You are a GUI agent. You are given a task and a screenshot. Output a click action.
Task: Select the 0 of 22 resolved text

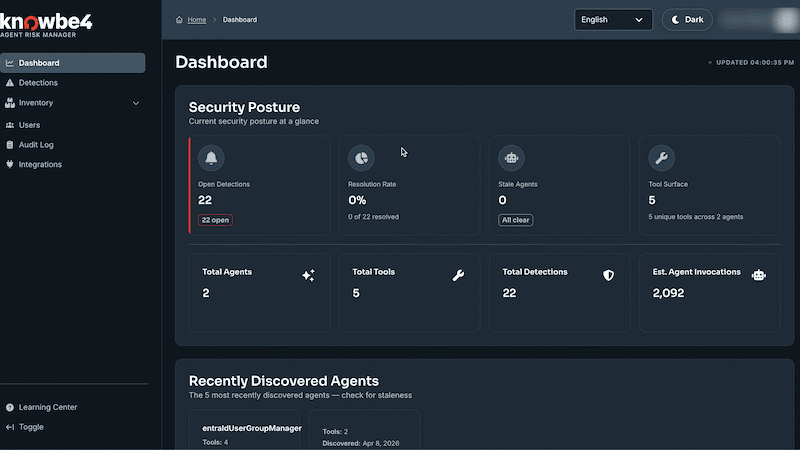(373, 217)
